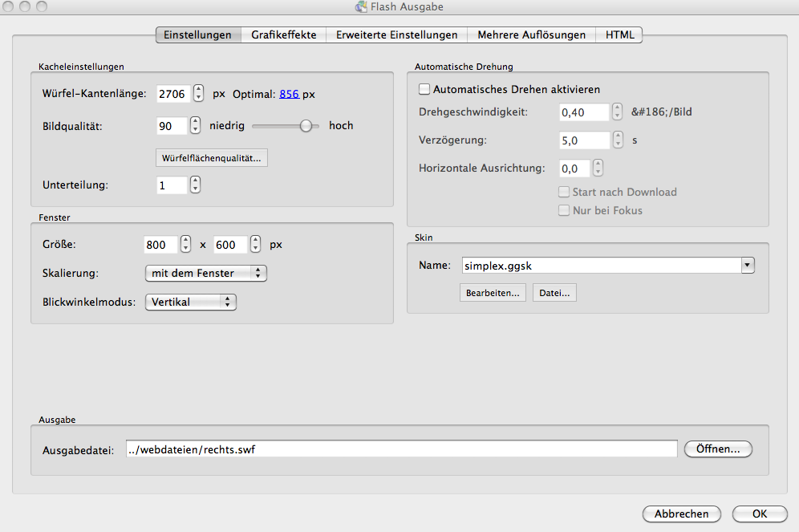799x532 pixels.
Task: Click the window height stepper at 600
Action: tap(255, 245)
